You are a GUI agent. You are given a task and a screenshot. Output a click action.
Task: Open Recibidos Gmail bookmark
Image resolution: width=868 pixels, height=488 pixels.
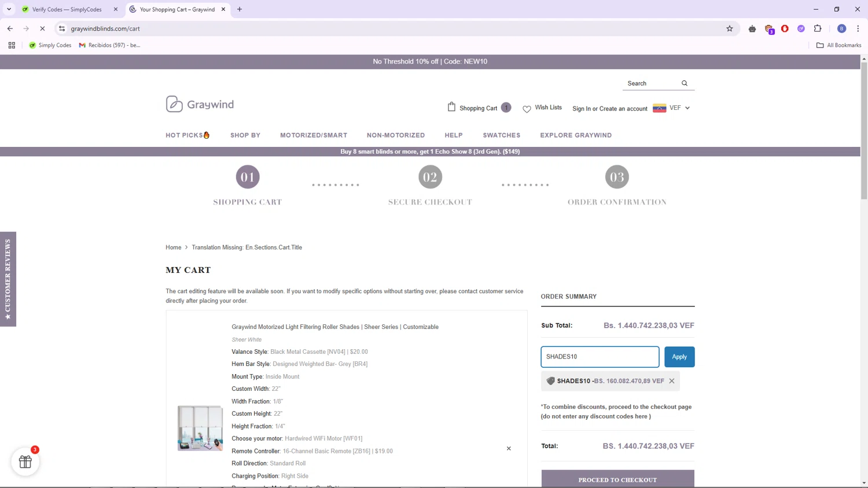(x=110, y=45)
